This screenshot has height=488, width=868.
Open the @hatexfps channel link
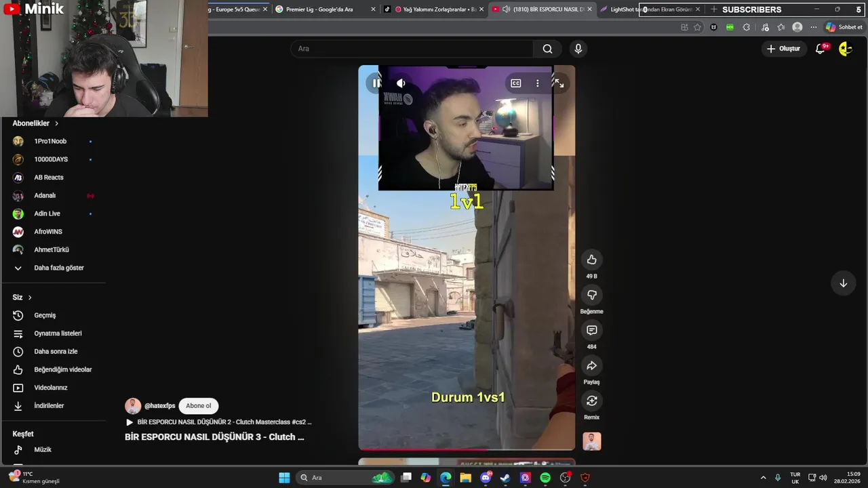point(159,406)
